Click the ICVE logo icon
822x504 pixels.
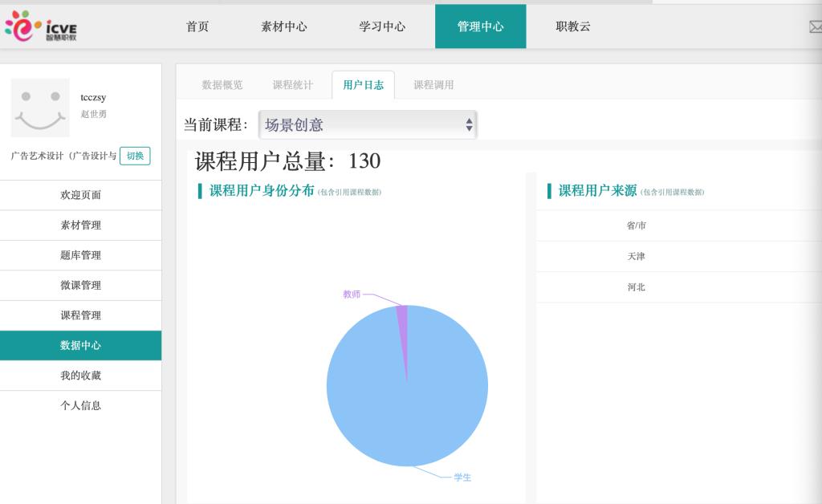tap(42, 26)
